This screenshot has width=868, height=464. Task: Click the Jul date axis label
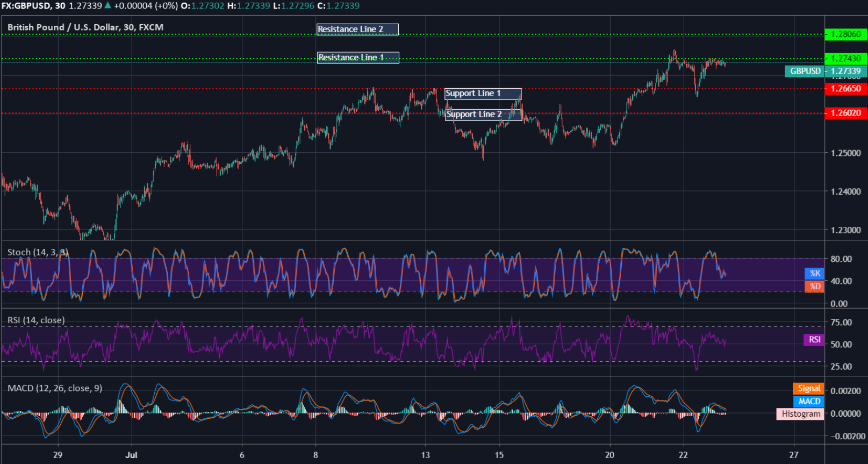(x=131, y=455)
